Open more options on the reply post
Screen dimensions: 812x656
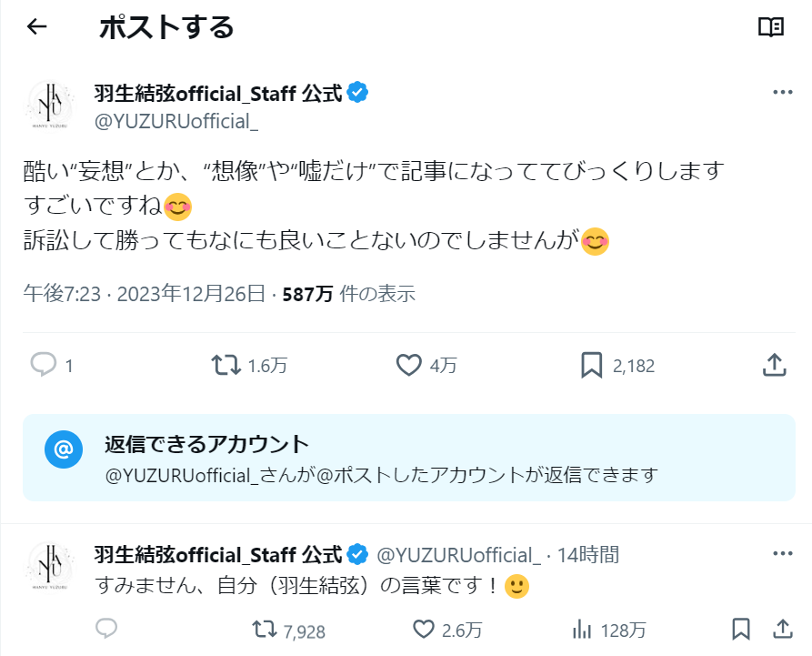tap(782, 553)
